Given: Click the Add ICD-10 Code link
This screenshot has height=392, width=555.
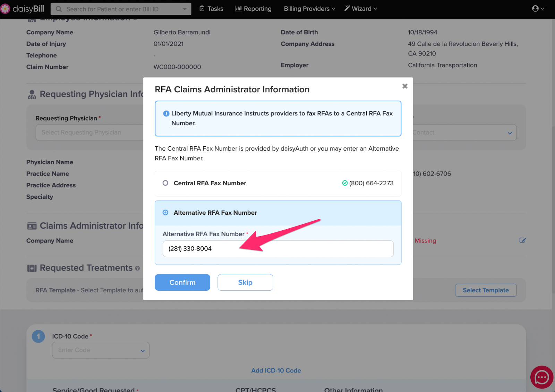Looking at the screenshot, I should point(276,370).
